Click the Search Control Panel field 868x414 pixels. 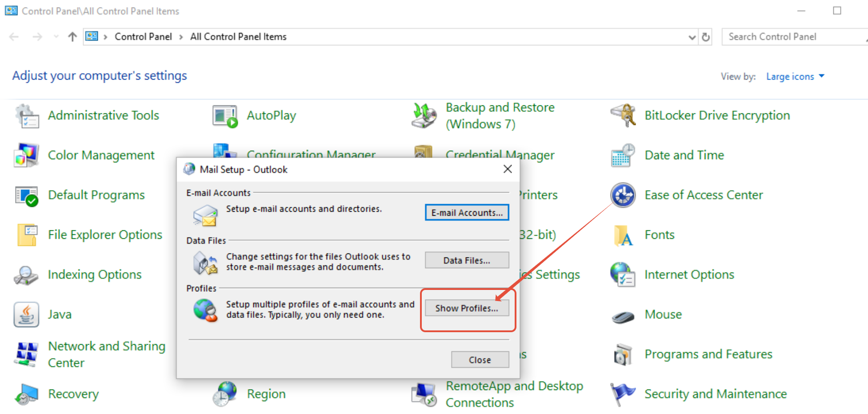795,37
